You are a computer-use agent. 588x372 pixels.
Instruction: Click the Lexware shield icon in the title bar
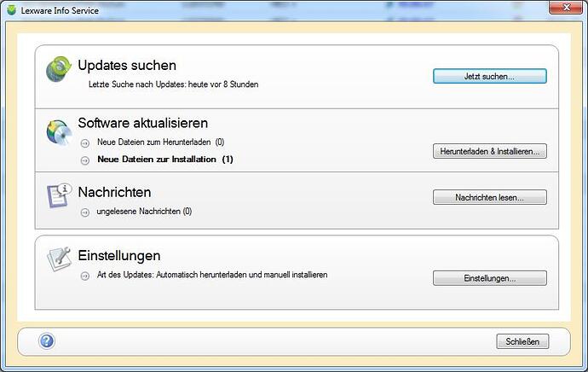tap(12, 10)
